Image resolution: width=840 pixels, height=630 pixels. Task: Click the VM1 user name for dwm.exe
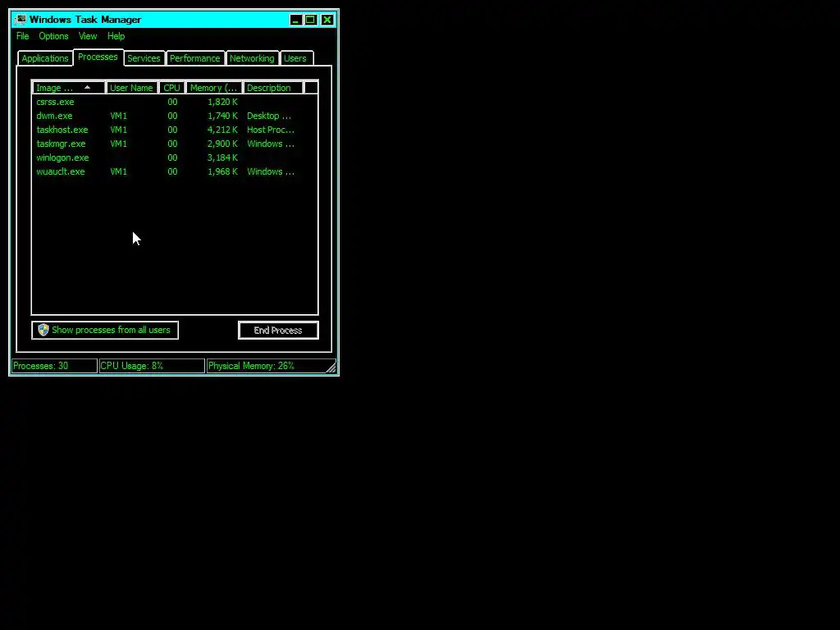pos(118,116)
